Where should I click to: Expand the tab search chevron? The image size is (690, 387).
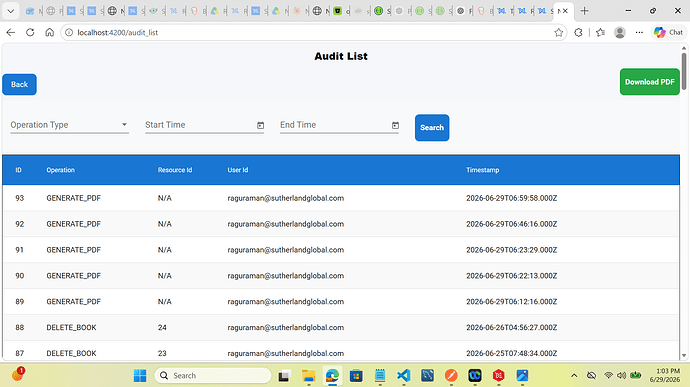[11, 11]
